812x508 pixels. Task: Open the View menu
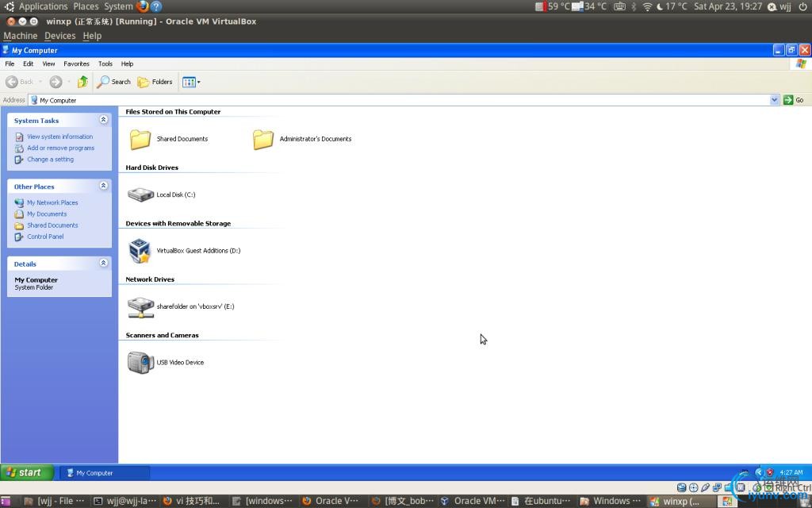pyautogui.click(x=48, y=63)
